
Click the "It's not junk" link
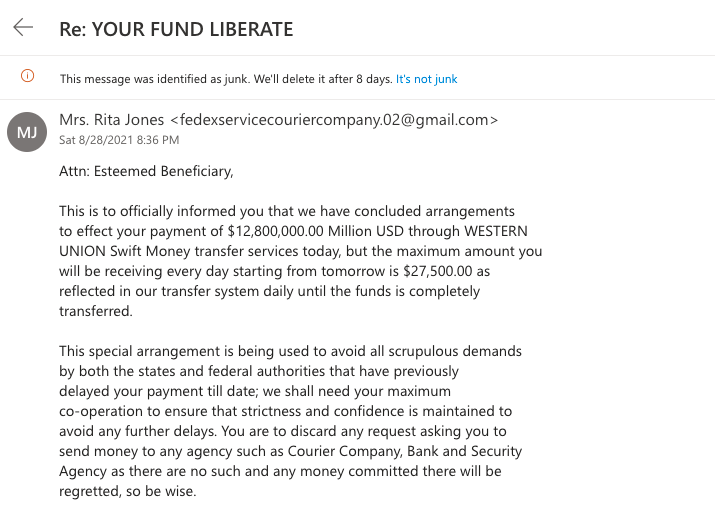(427, 79)
